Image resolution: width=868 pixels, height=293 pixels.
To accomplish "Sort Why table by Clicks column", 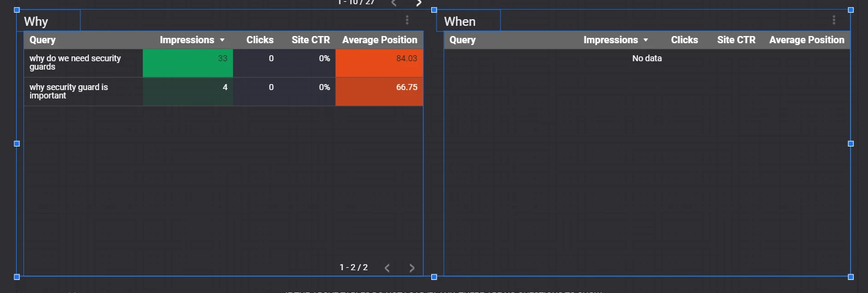I will pos(260,40).
